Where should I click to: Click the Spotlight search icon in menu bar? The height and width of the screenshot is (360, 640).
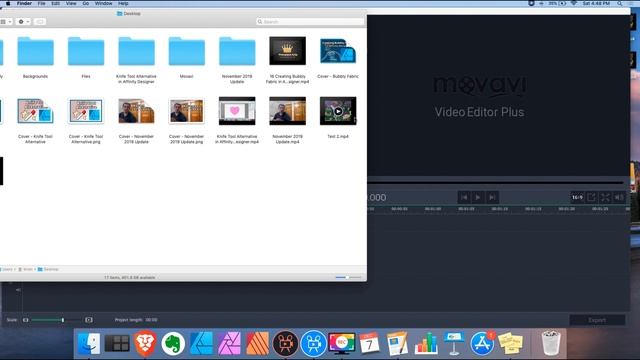pyautogui.click(x=620, y=3)
